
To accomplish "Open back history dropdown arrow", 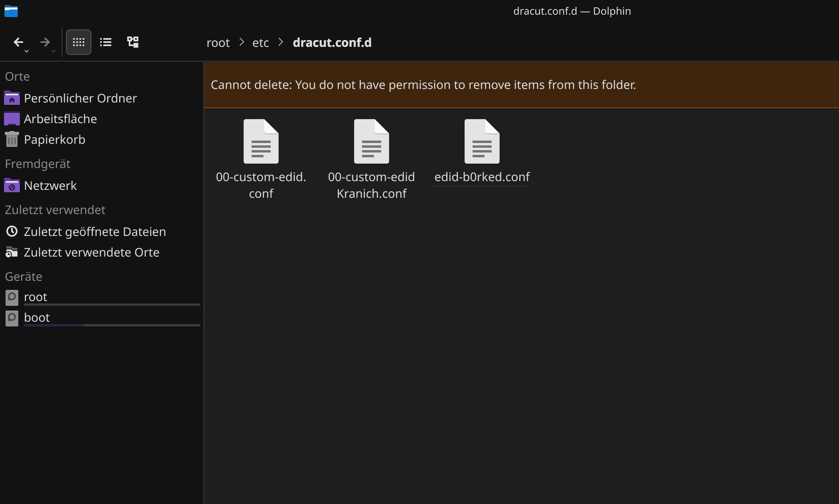I will [x=27, y=51].
